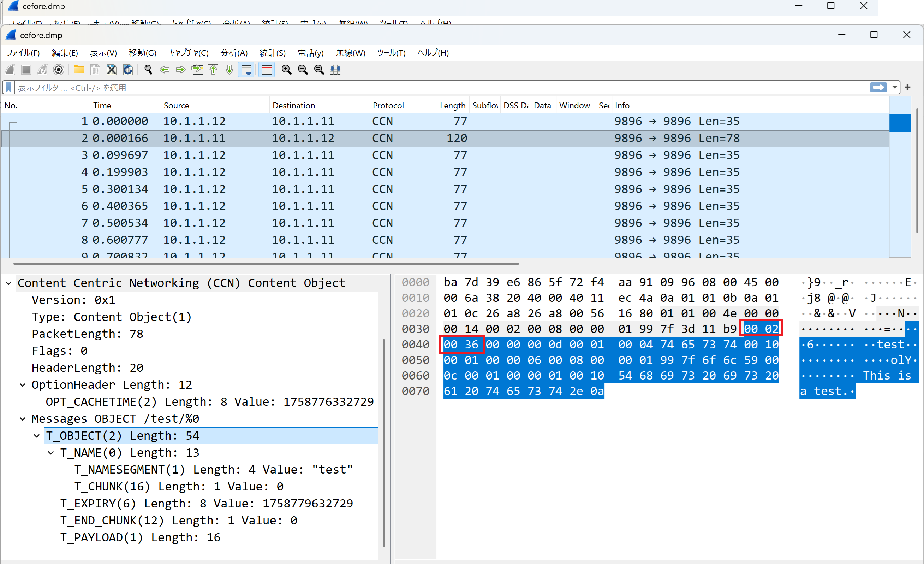Click the resize columns toolbar icon

pos(335,70)
